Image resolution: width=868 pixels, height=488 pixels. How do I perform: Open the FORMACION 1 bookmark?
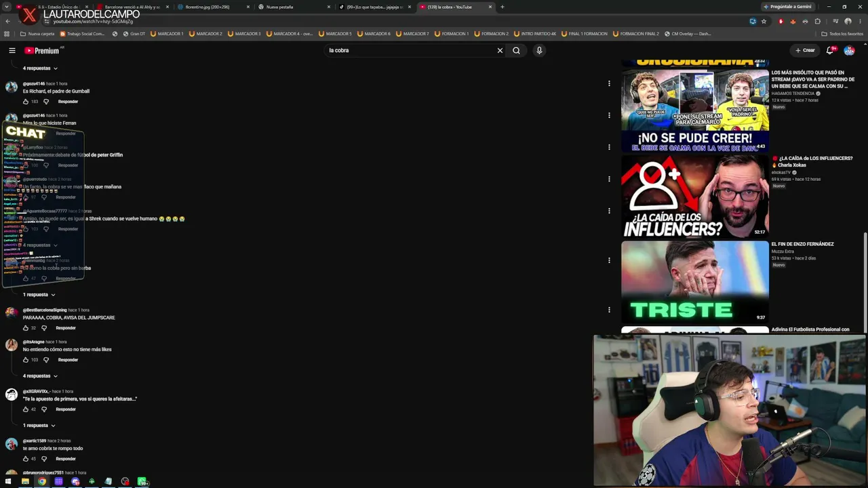[x=451, y=34]
